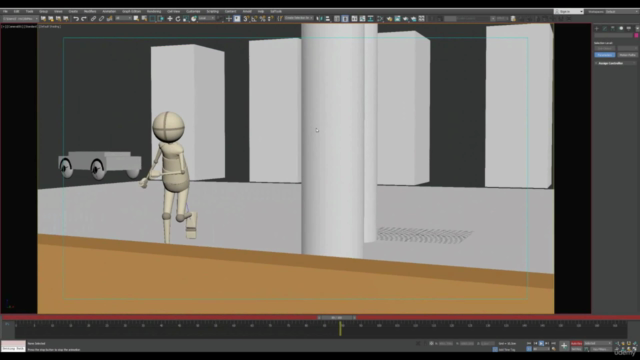Toggle Spinner Snap
Screen dimensions: 640x360
click(270, 19)
